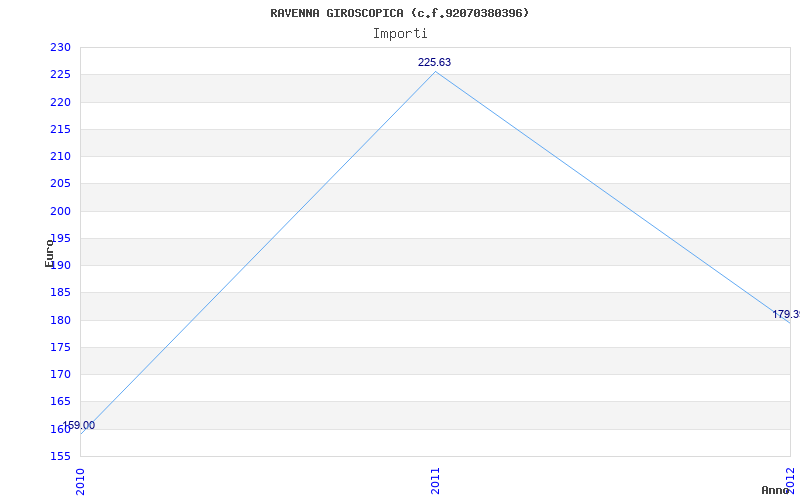Image resolution: width=800 pixels, height=500 pixels.
Task: Click the Anno x-axis title
Action: point(775,490)
